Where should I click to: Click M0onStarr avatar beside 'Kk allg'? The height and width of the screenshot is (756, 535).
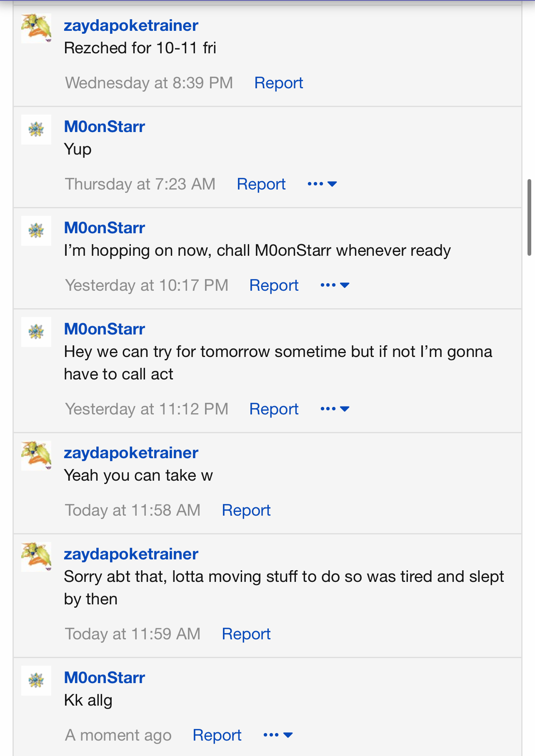click(36, 680)
